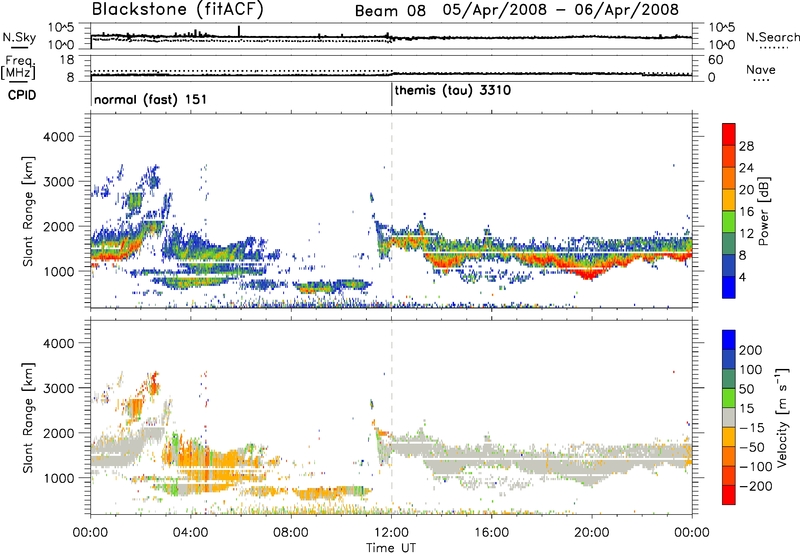Click the strong red backscatter band near 20:00

coord(589,274)
